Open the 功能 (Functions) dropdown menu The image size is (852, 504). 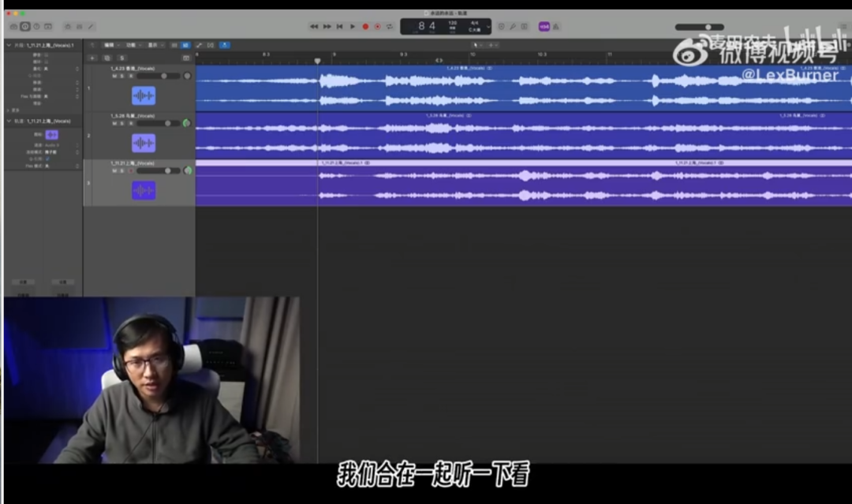tap(133, 45)
